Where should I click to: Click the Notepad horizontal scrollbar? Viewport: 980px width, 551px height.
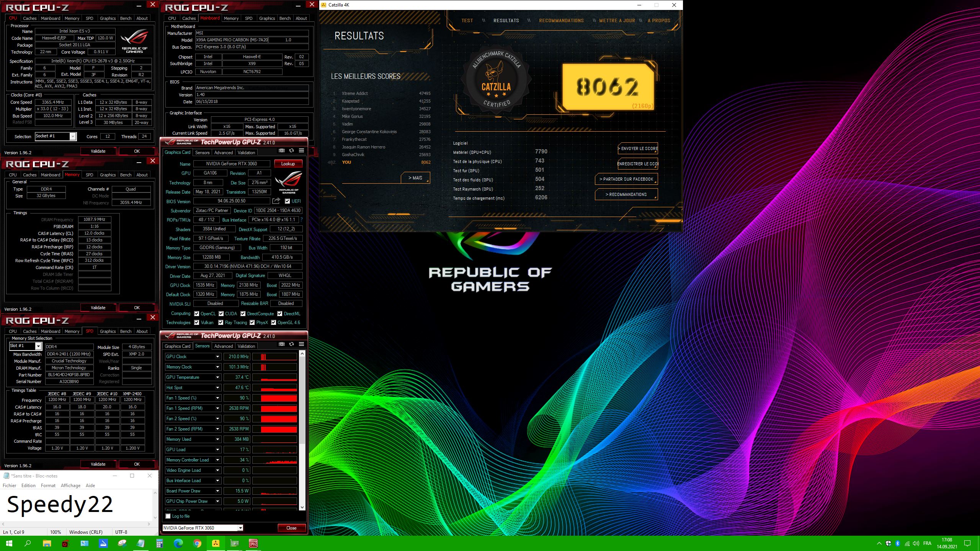pos(77,524)
